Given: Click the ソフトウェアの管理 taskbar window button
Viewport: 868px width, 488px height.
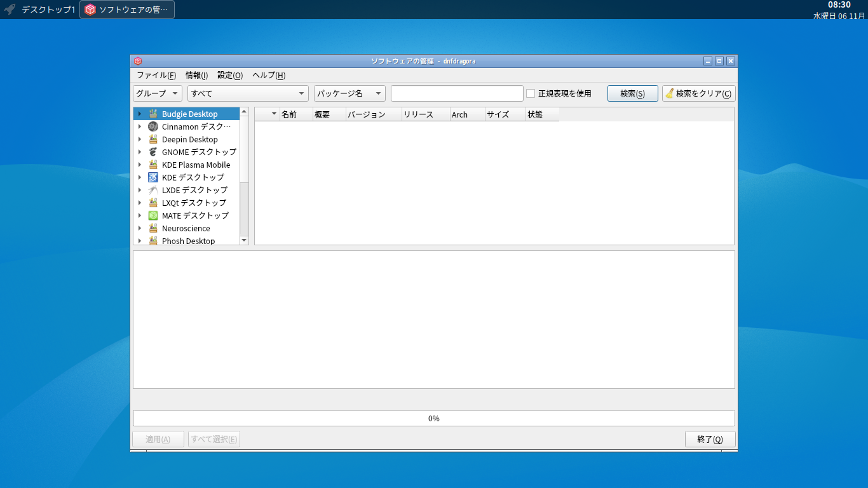Looking at the screenshot, I should click(x=127, y=10).
